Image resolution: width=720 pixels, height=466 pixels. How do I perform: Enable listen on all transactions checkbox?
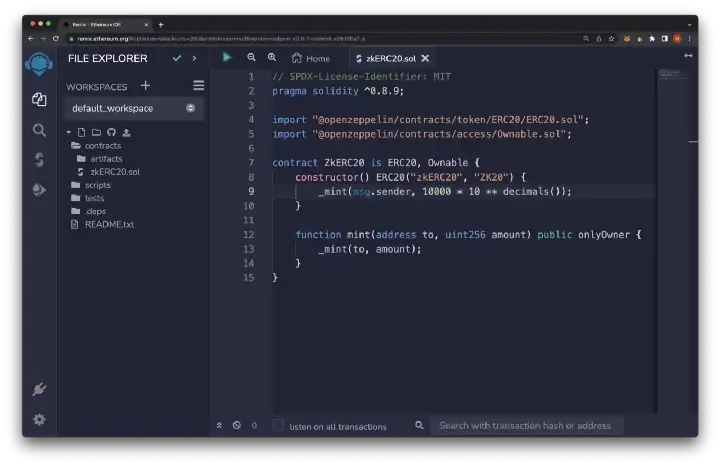tap(279, 425)
